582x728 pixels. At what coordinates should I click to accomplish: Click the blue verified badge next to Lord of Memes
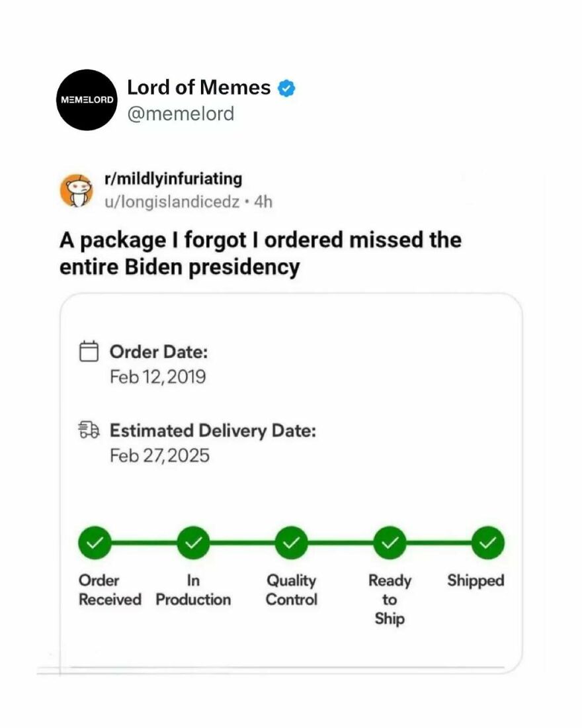click(285, 87)
